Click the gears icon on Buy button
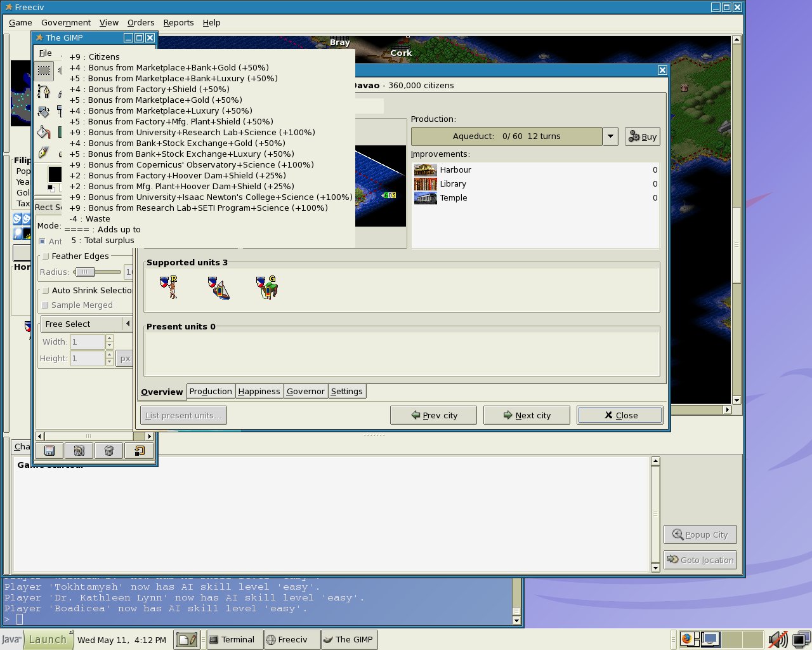 tap(634, 136)
